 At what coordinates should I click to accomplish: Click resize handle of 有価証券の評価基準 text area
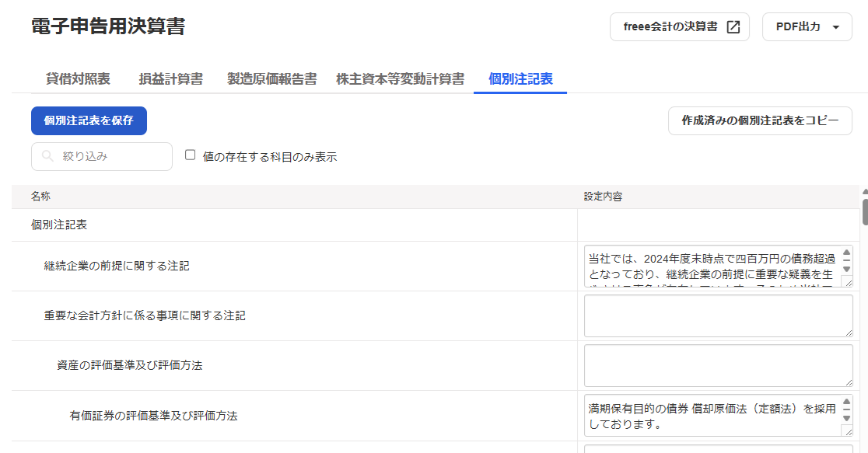848,431
